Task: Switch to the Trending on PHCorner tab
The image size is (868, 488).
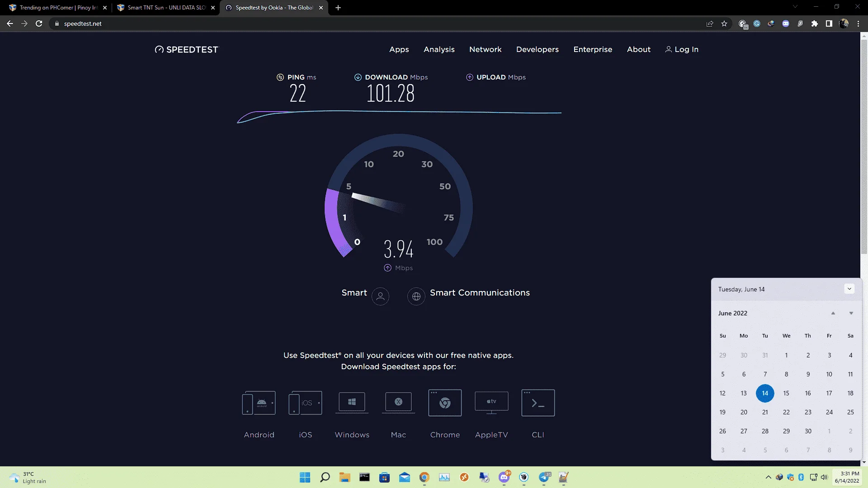Action: point(58,8)
